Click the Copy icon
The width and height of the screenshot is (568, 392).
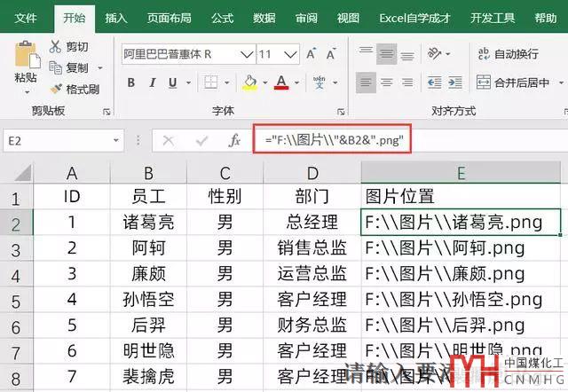[x=55, y=67]
